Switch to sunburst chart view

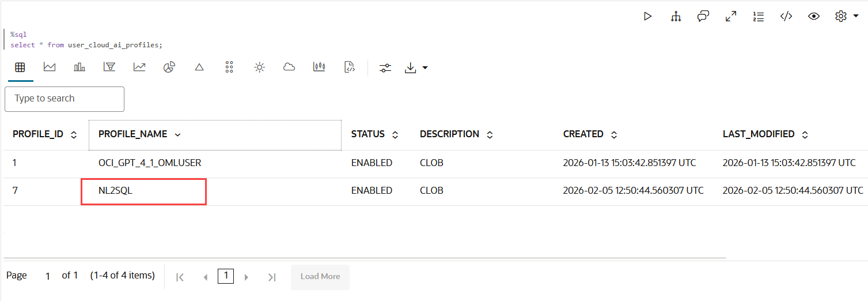point(260,67)
